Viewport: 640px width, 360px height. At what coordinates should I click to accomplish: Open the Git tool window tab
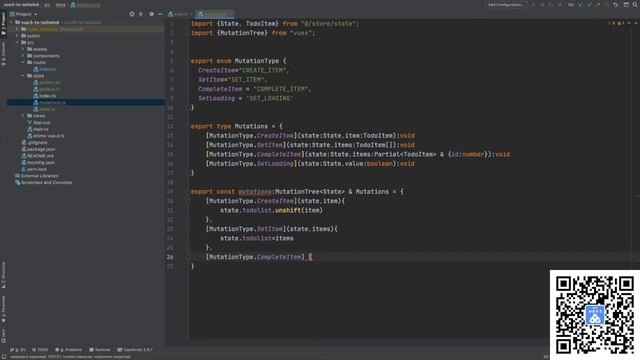click(x=18, y=350)
